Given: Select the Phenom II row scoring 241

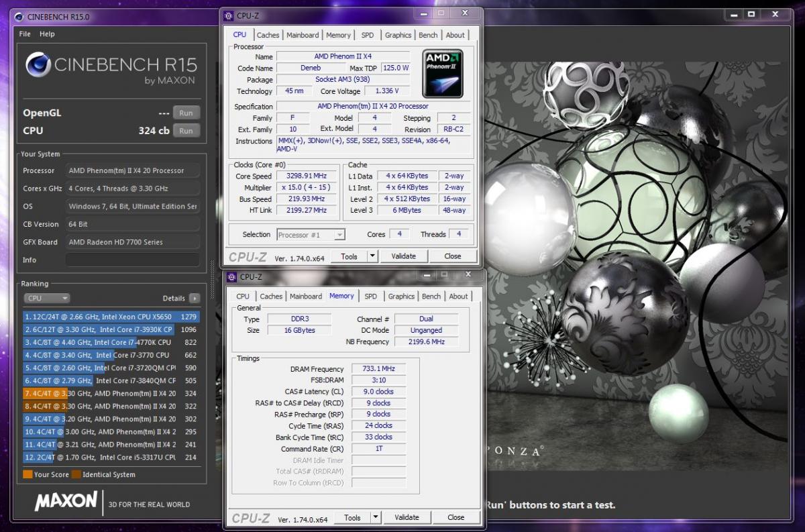Looking at the screenshot, I should pos(111,444).
